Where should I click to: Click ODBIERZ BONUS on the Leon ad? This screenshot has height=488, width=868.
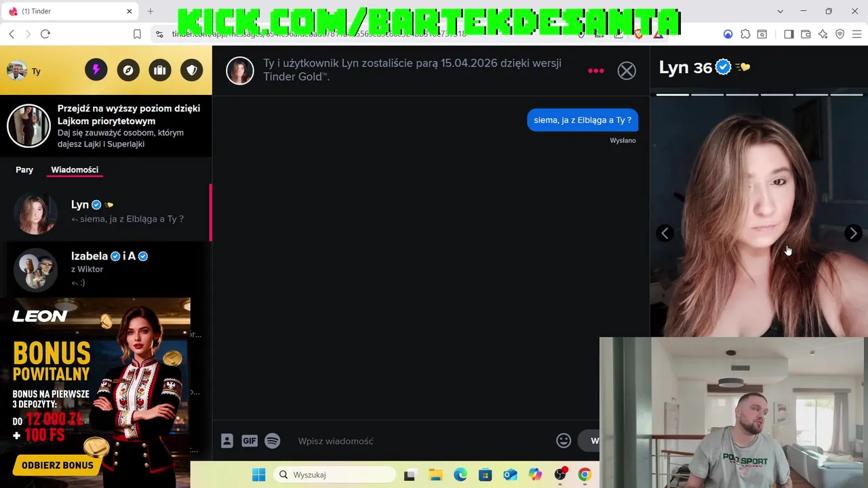click(x=58, y=465)
